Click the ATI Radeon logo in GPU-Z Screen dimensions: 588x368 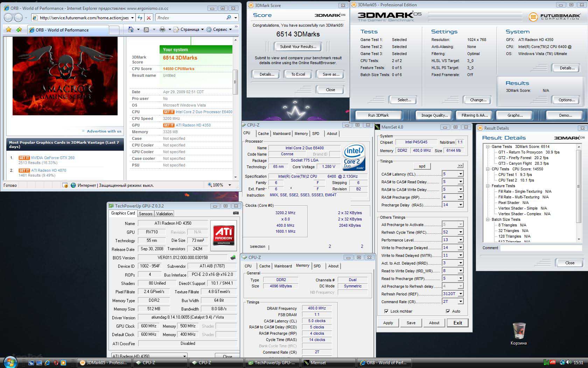(224, 235)
